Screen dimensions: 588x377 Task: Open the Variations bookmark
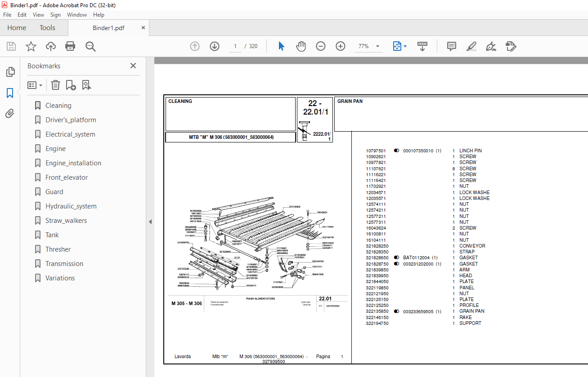60,278
